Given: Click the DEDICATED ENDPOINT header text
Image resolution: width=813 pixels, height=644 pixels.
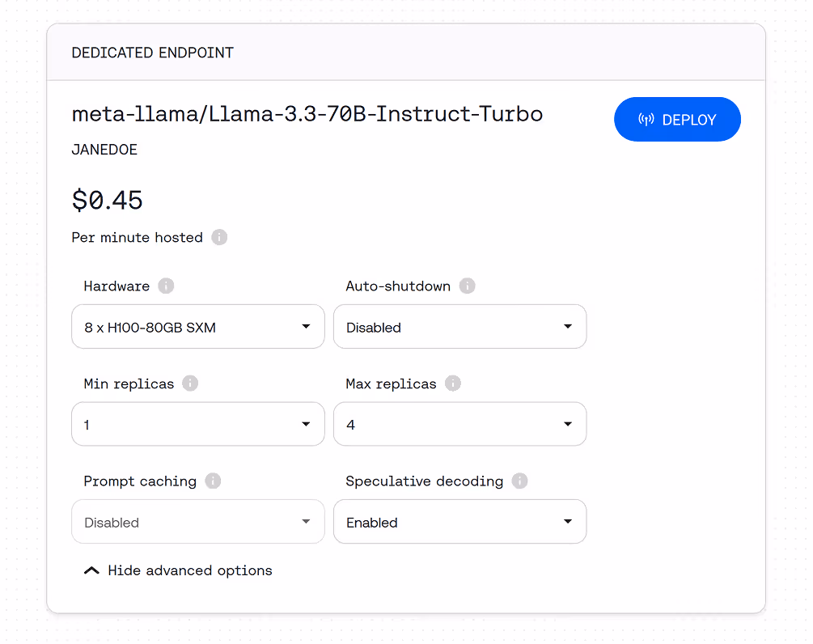Looking at the screenshot, I should pos(152,53).
